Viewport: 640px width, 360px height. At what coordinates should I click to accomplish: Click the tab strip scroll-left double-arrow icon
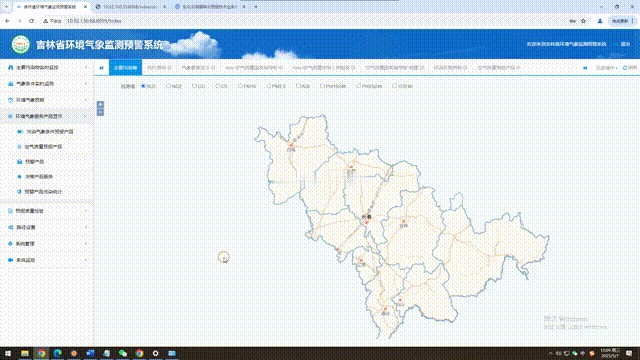(101, 68)
